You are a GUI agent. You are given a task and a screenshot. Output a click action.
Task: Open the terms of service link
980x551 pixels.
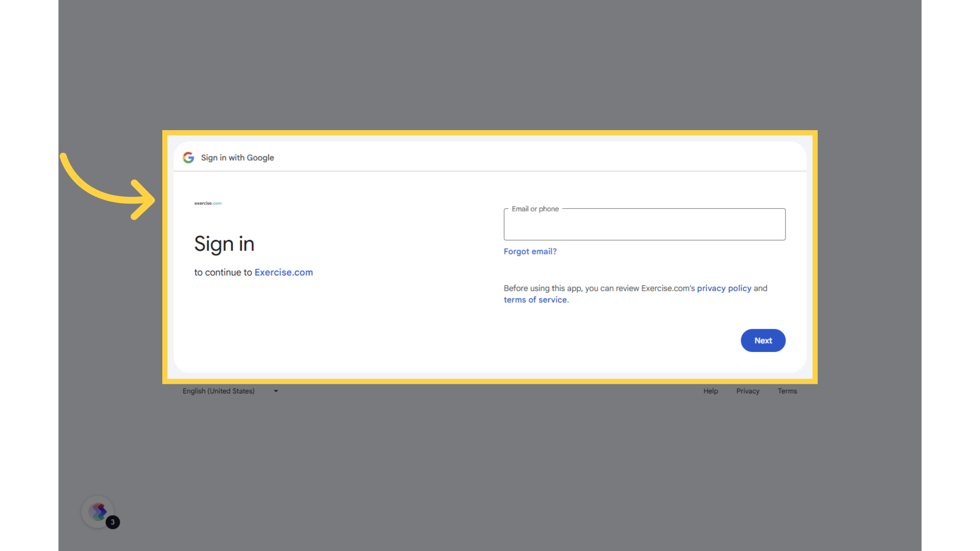pos(535,300)
